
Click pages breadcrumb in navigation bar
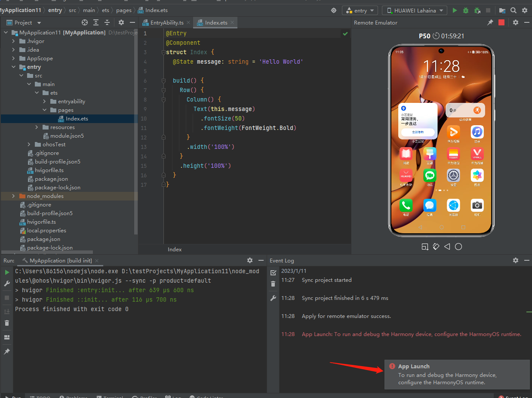tap(124, 10)
